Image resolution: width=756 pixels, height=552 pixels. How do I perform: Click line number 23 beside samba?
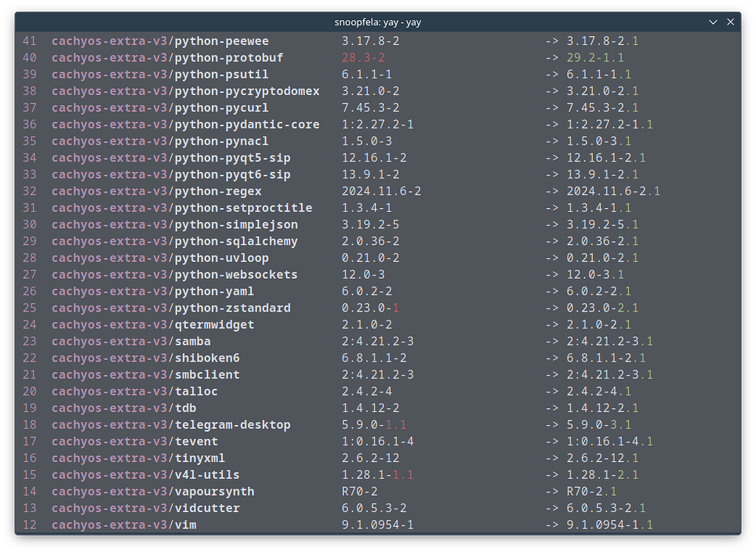coord(30,342)
